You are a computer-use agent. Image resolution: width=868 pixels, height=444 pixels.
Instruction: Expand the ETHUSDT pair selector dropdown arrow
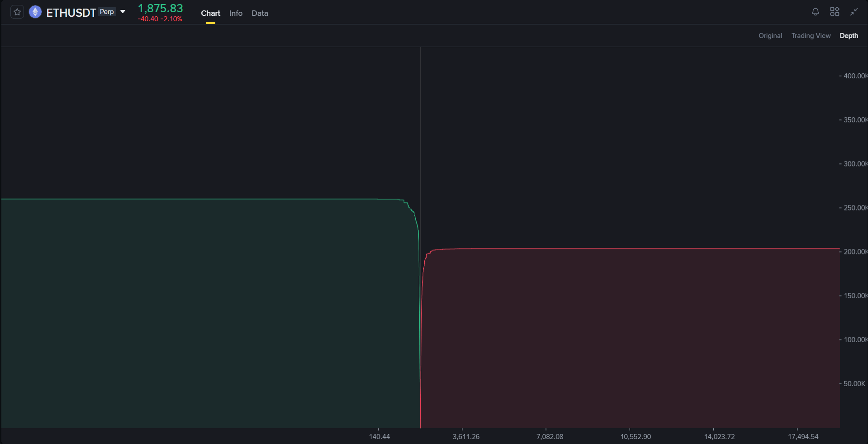point(123,12)
